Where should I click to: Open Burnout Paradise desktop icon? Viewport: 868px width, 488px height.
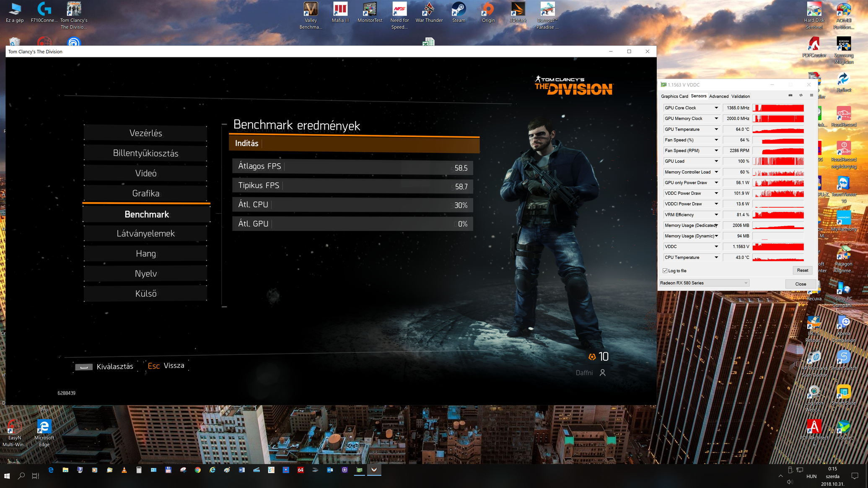pos(547,15)
